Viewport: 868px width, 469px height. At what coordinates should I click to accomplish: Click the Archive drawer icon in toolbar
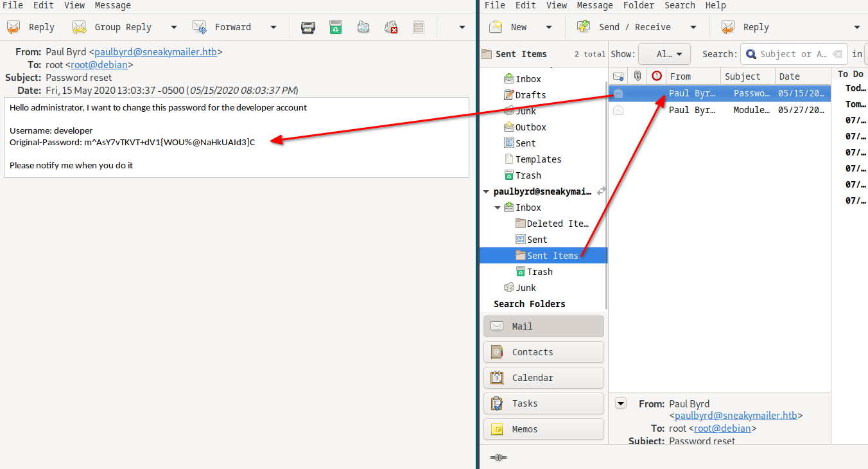point(419,27)
